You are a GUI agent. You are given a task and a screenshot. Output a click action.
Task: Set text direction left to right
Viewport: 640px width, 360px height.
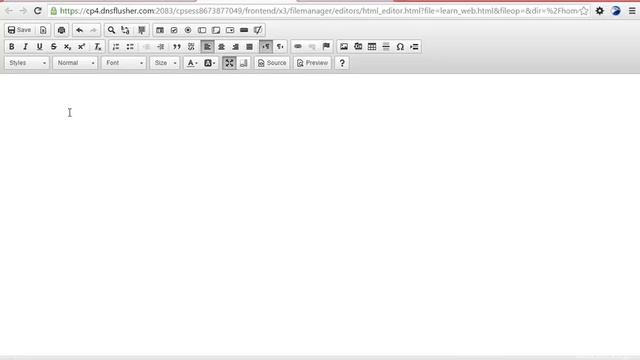coord(266,47)
